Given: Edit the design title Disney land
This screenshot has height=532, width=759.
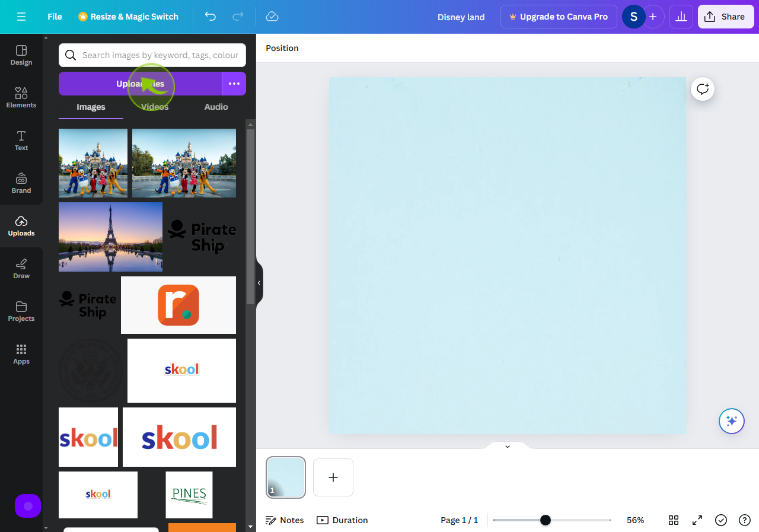Looking at the screenshot, I should (x=461, y=17).
